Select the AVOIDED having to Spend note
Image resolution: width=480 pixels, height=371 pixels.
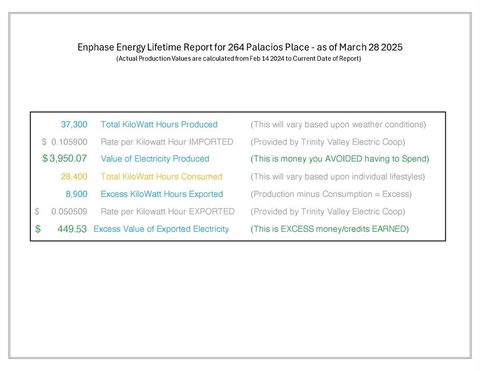[x=340, y=159]
